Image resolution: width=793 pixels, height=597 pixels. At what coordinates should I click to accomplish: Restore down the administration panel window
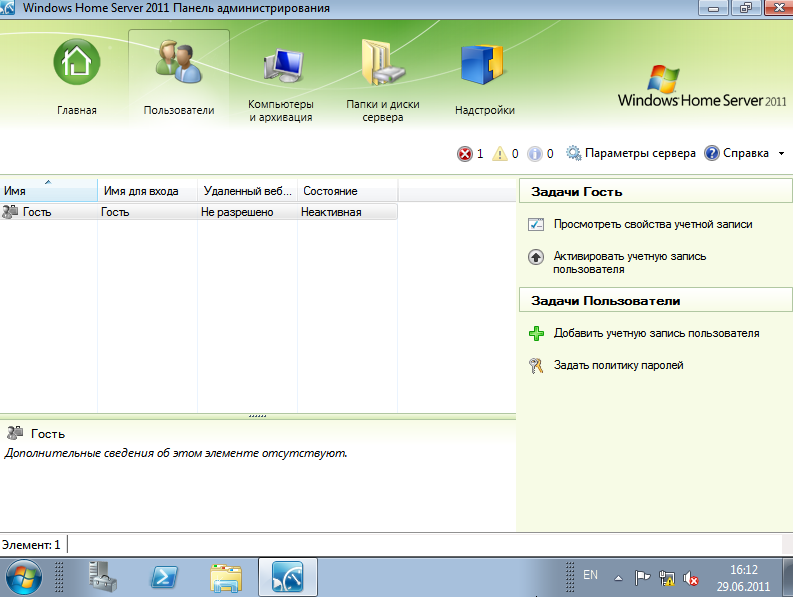(x=745, y=8)
